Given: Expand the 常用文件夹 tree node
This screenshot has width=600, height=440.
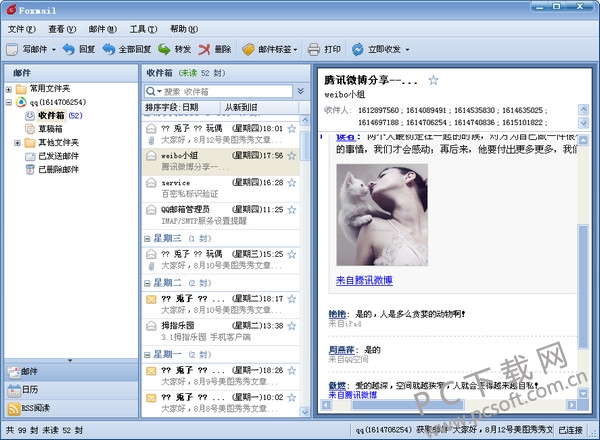Looking at the screenshot, I should 9,90.
